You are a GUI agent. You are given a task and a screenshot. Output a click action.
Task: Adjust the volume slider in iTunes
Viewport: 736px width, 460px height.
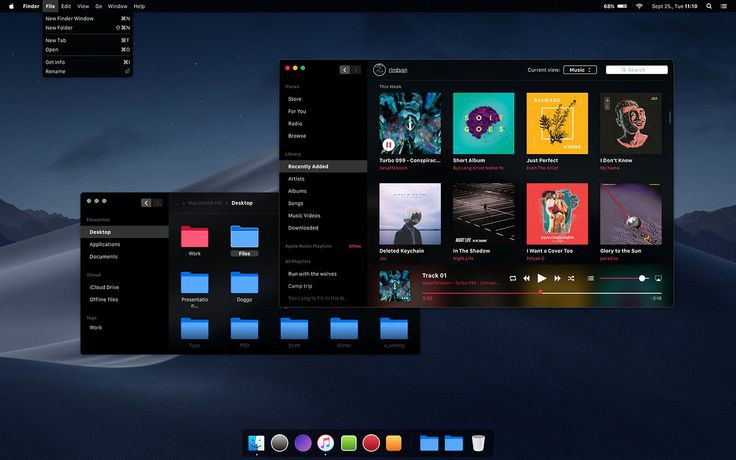pos(624,278)
